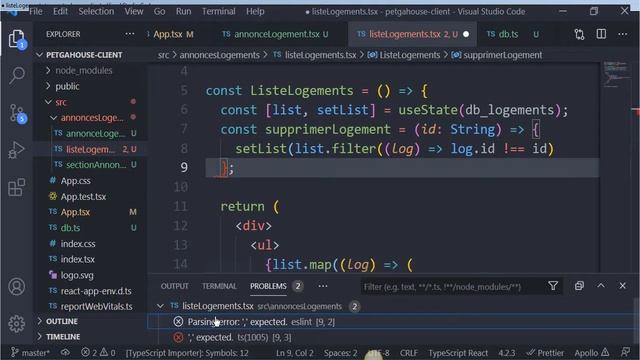640x360 pixels.
Task: Change the CRLF line ending setting
Action: tap(409, 353)
